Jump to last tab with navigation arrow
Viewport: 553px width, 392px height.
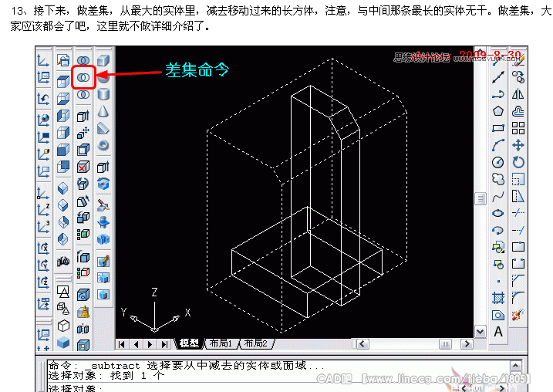[164, 344]
